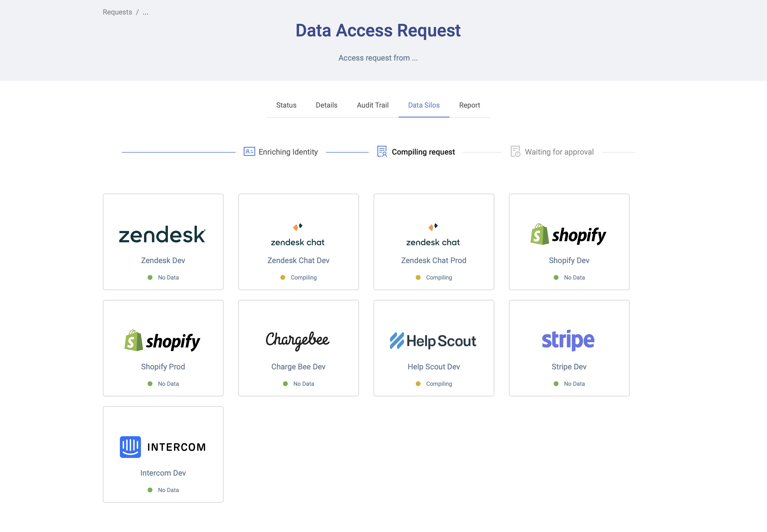Viewport: 767px width, 532px height.
Task: Click the Shopify Prod card title
Action: click(x=163, y=367)
